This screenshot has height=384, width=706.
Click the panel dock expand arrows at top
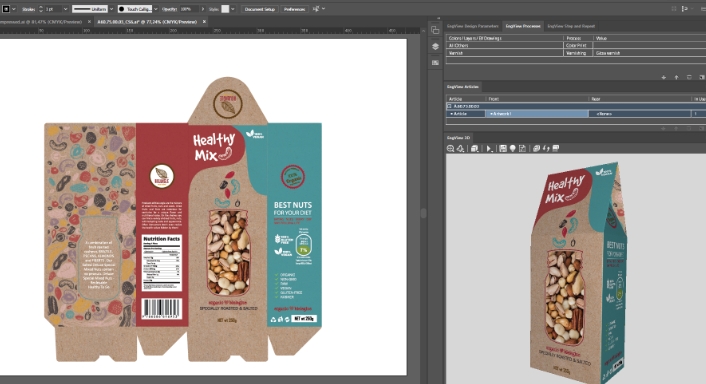438,18
